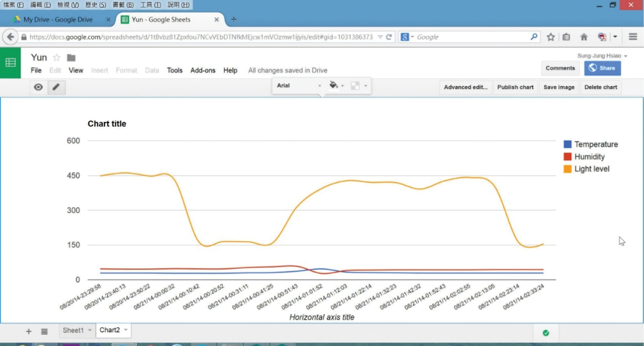Expand the Sheet1 tab dropdown arrow
This screenshot has width=644, height=346.
(90, 330)
